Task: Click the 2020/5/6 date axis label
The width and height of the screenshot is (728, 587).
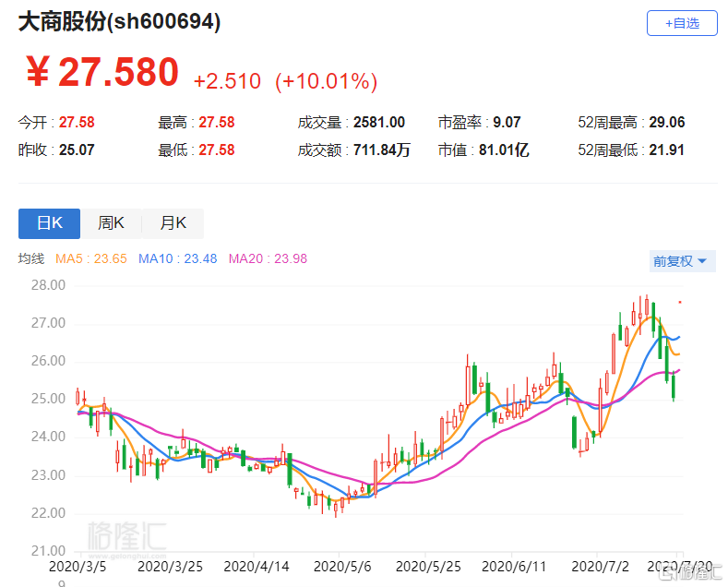Action: (x=342, y=567)
